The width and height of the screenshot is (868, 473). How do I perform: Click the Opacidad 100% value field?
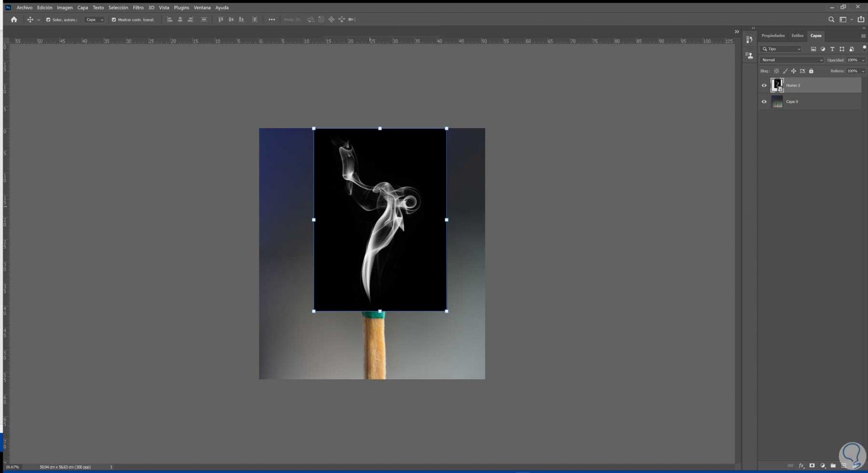pos(852,60)
